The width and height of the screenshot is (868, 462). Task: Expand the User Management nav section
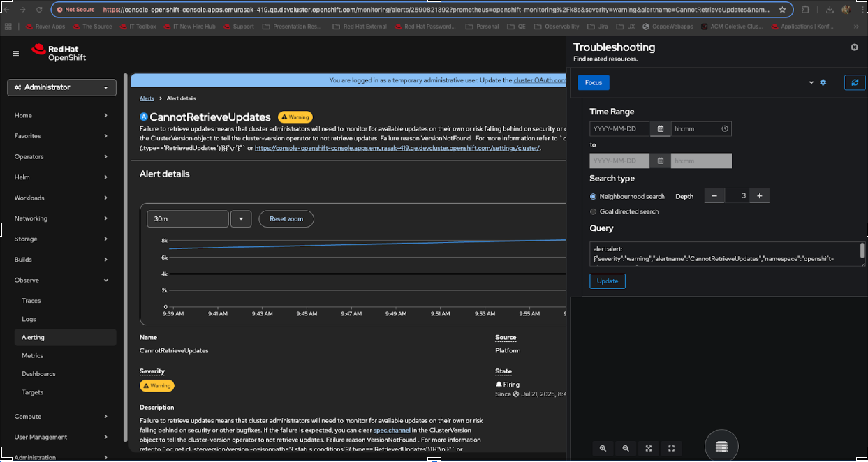tap(61, 437)
